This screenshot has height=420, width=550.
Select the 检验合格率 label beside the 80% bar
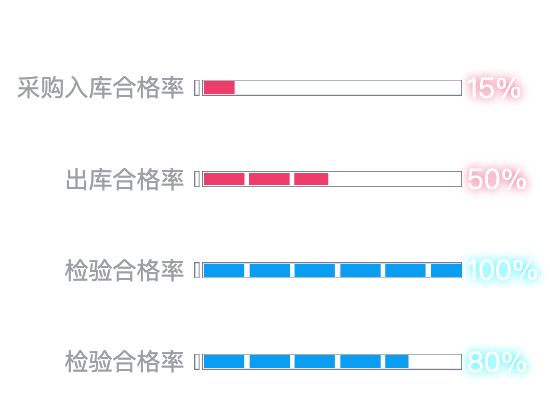click(x=124, y=361)
